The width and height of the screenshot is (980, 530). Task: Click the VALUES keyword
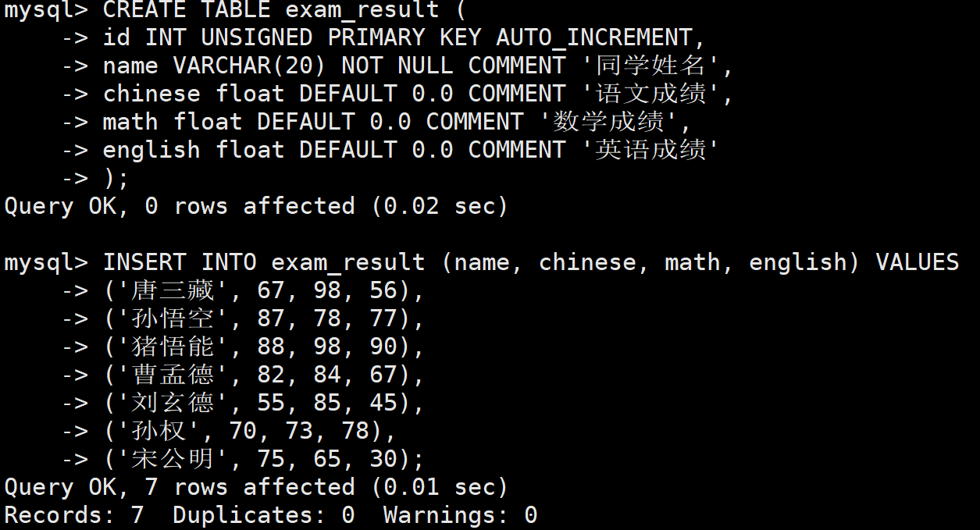click(917, 262)
